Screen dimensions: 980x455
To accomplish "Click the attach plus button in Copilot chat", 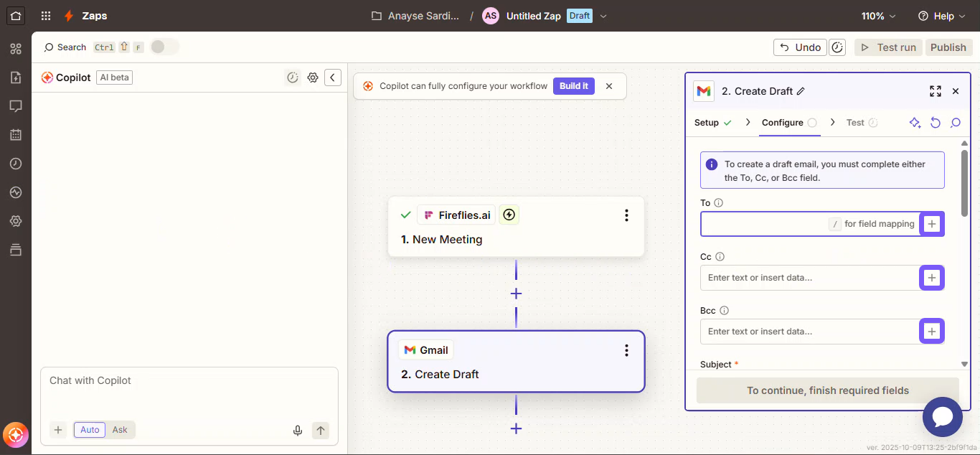I will coord(58,430).
